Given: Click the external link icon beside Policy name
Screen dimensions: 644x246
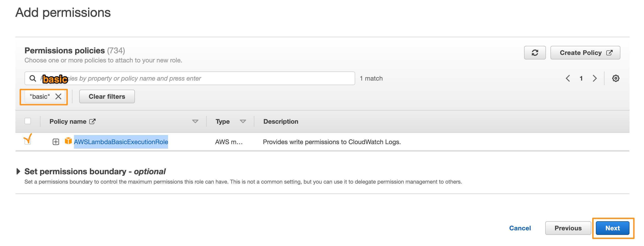Looking at the screenshot, I should pos(92,121).
